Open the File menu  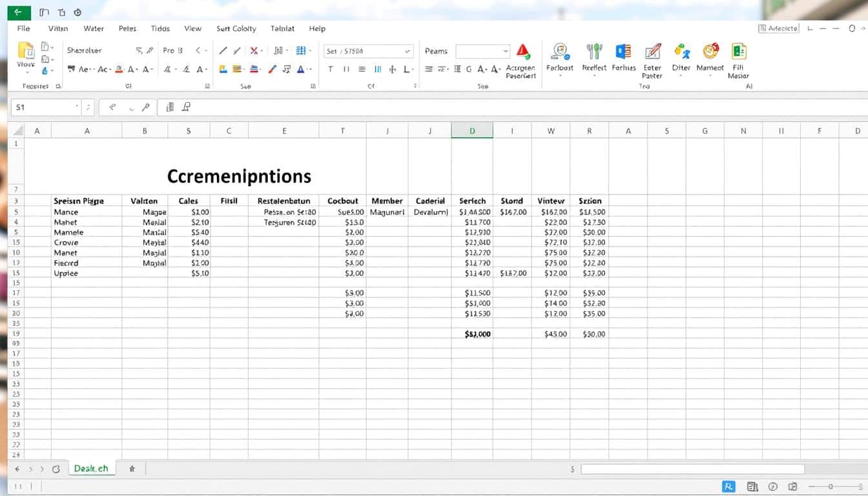pyautogui.click(x=23, y=28)
